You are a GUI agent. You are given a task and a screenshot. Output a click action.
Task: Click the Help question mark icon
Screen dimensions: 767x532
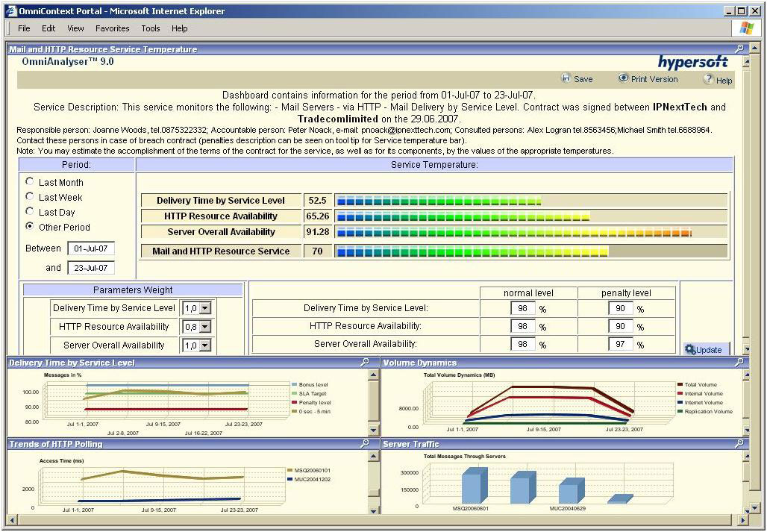(708, 79)
